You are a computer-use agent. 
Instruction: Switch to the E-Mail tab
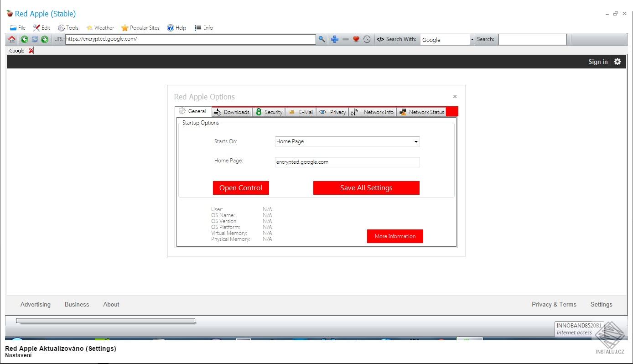click(301, 112)
